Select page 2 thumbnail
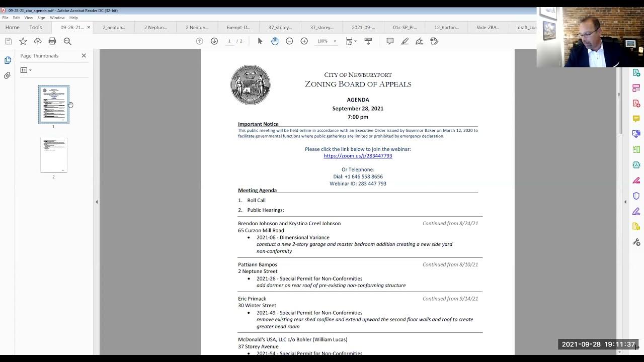The image size is (644, 362). [54, 155]
